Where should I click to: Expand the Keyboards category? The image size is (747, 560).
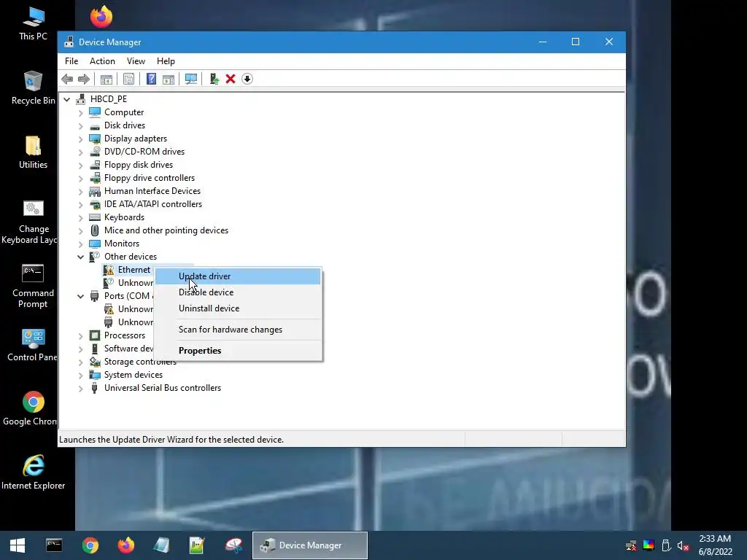click(x=80, y=218)
